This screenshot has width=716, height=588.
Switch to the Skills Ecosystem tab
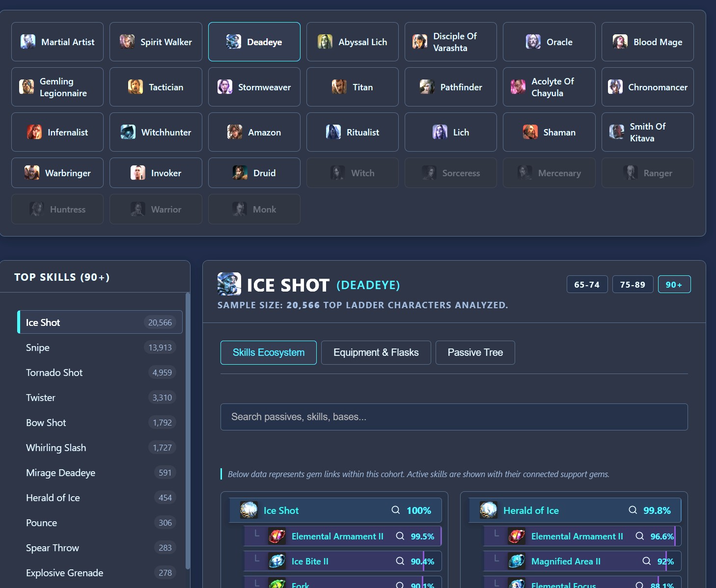[269, 352]
